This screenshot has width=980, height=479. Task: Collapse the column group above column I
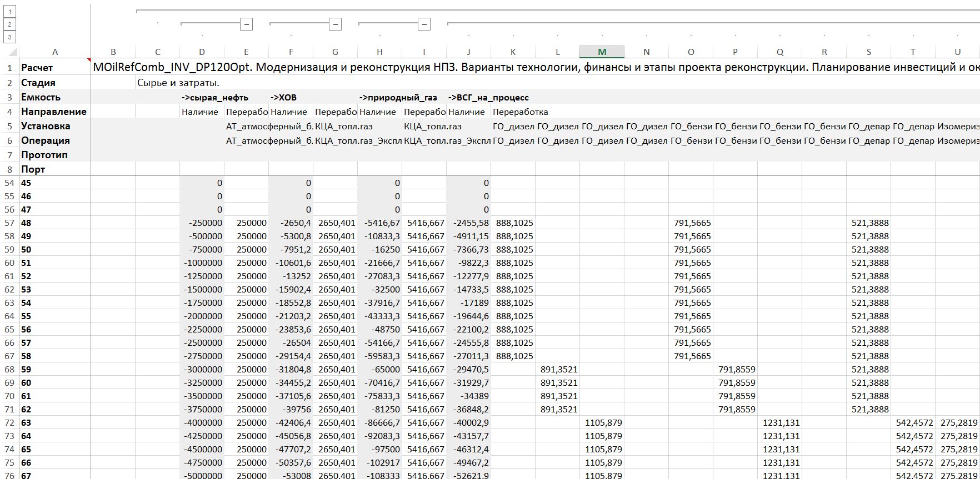coord(424,24)
